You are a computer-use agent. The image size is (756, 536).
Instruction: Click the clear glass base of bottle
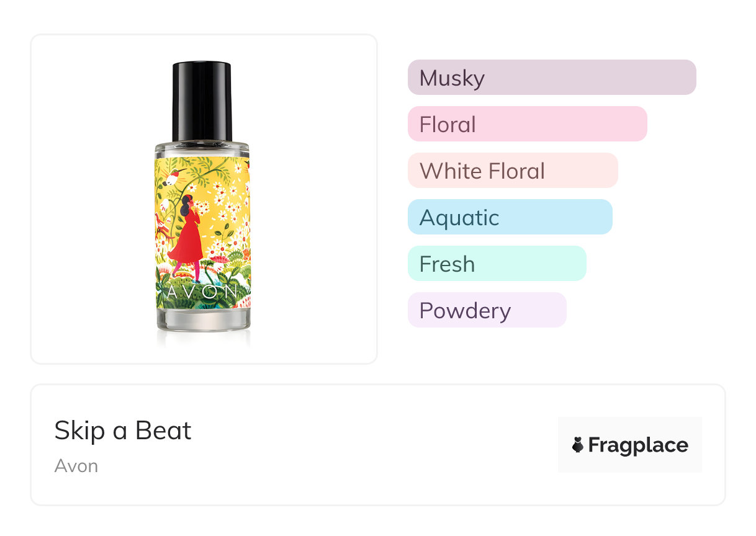tap(203, 319)
